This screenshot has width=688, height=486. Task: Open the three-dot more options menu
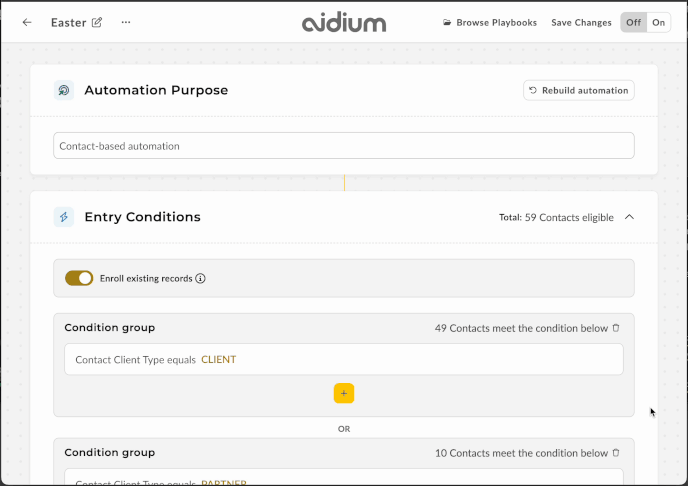tap(126, 22)
